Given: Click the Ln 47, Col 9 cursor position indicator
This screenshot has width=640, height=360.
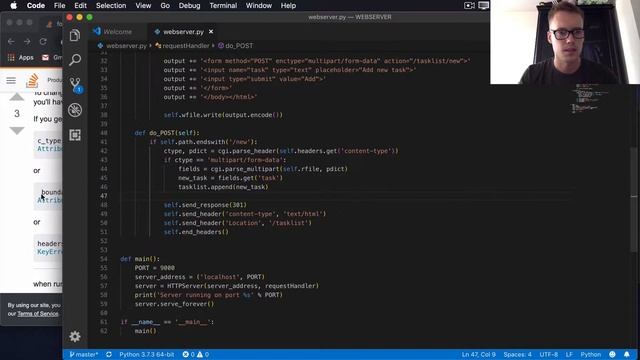Looking at the screenshot, I should point(478,354).
